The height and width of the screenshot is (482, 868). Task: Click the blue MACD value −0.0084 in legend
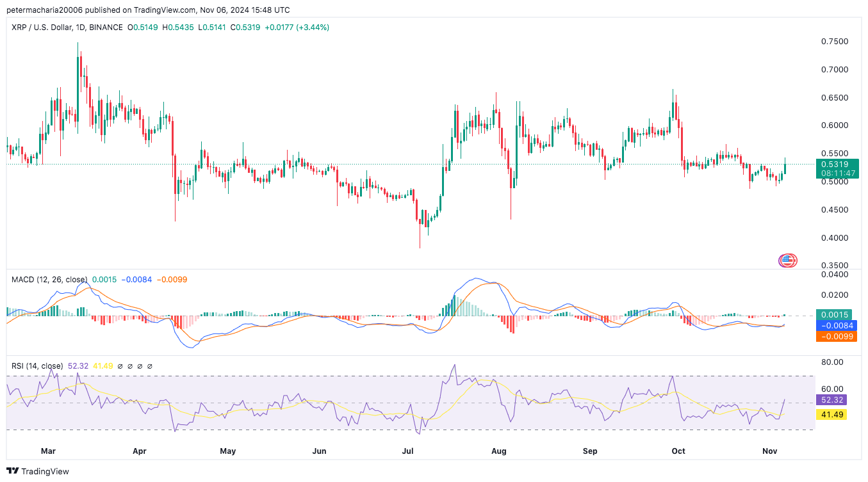click(136, 280)
